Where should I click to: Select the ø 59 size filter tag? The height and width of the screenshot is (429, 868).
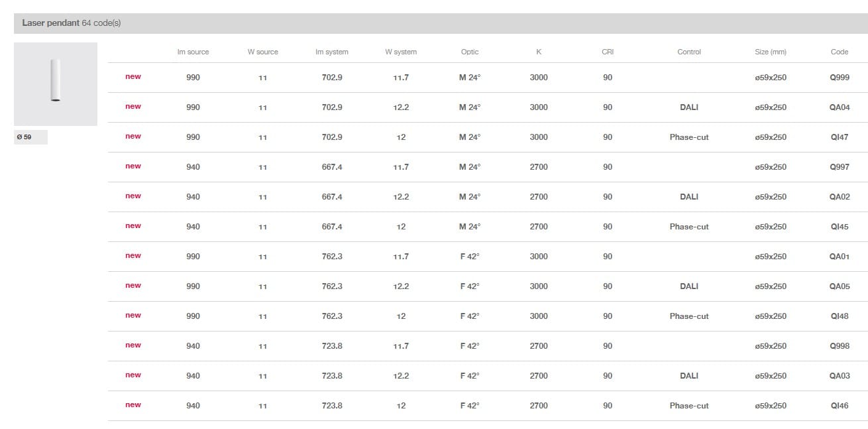[x=30, y=137]
